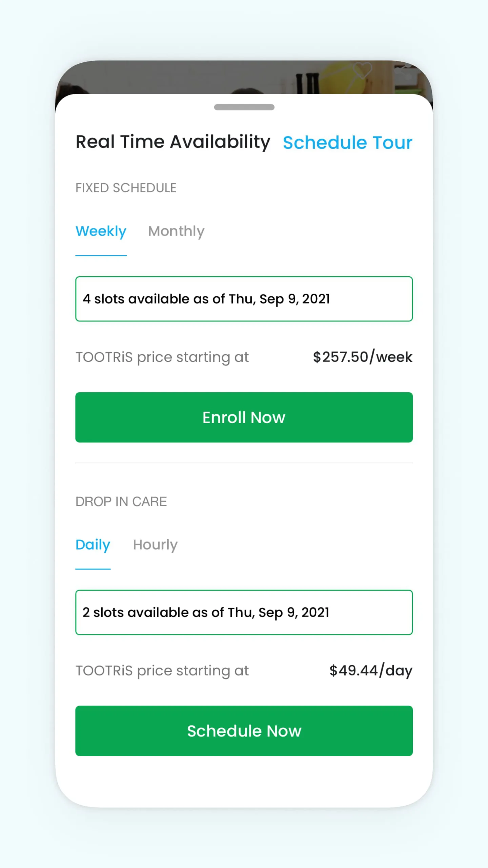Select the Daily drop-in care tab
This screenshot has height=868, width=488.
tap(93, 544)
